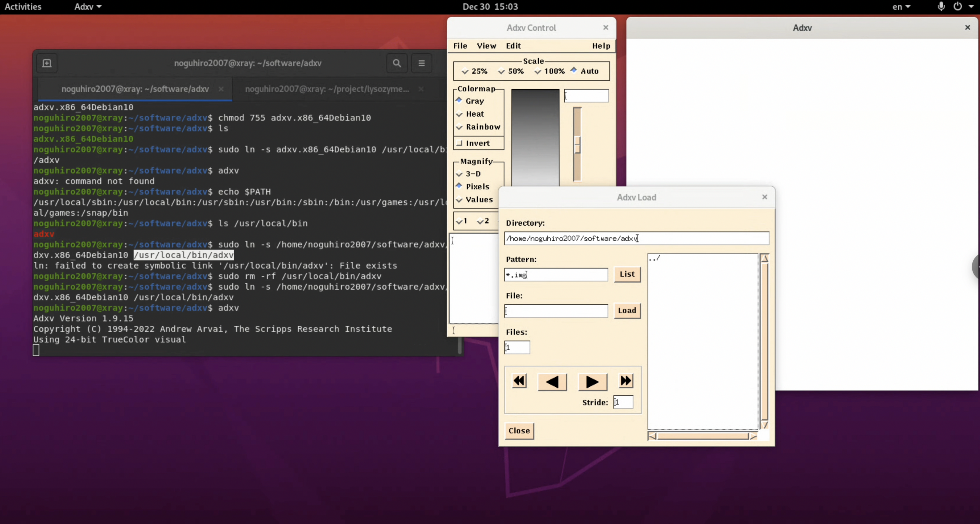Click the microphone icon in top bar
The image size is (980, 524).
pyautogui.click(x=941, y=7)
